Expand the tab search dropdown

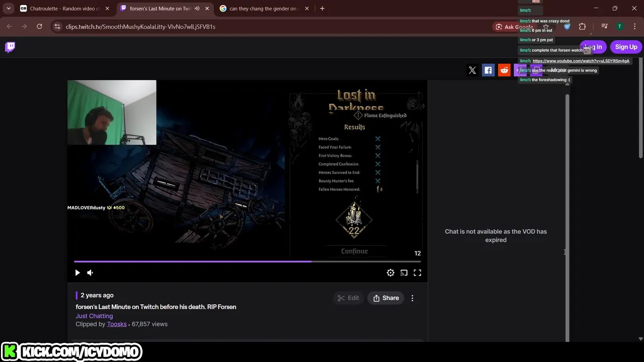(x=9, y=9)
